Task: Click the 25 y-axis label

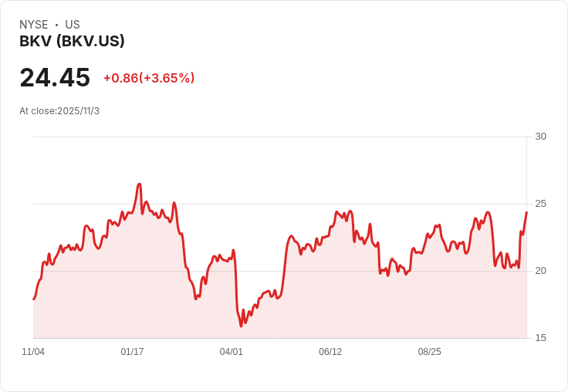Action: pos(540,204)
